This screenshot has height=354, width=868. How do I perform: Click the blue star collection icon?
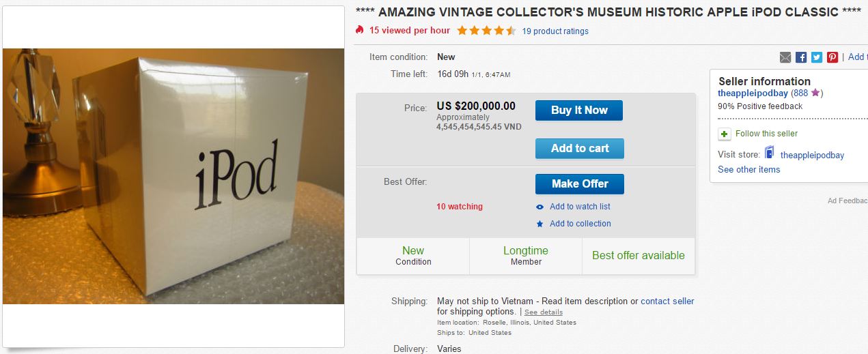(540, 224)
